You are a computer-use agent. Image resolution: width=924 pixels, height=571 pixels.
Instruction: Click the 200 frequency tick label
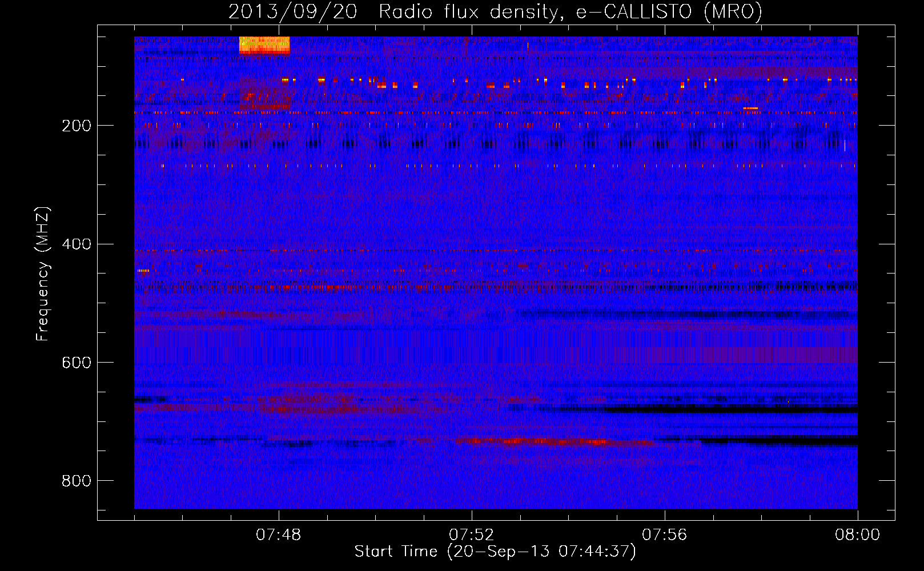pos(77,126)
